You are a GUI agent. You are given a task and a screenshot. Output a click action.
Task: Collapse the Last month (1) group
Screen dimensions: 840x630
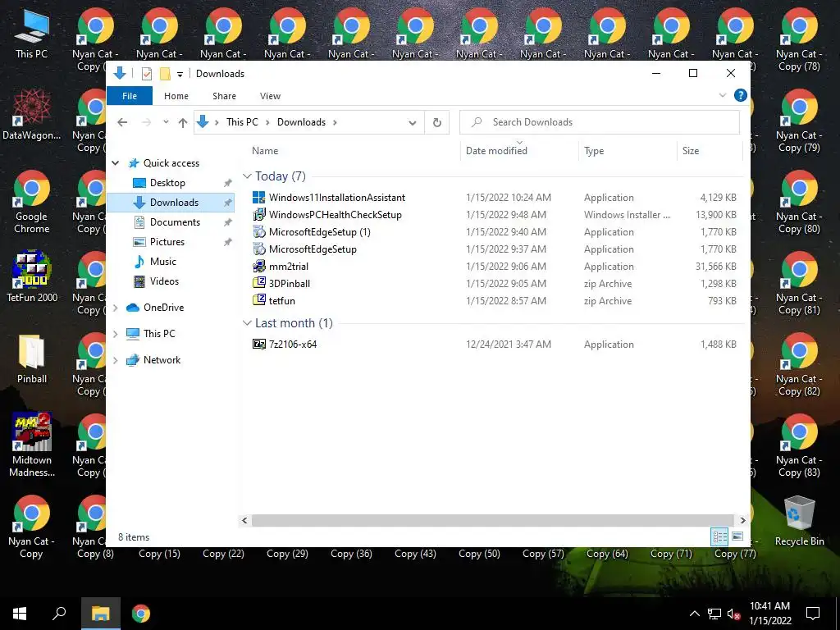(247, 323)
